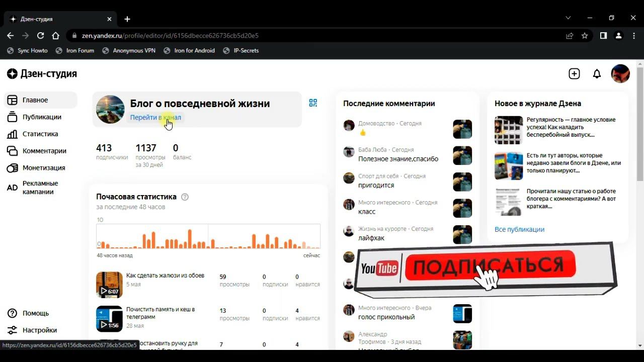Click the channel avatar beside the blog title
This screenshot has height=362, width=644.
coord(110,109)
